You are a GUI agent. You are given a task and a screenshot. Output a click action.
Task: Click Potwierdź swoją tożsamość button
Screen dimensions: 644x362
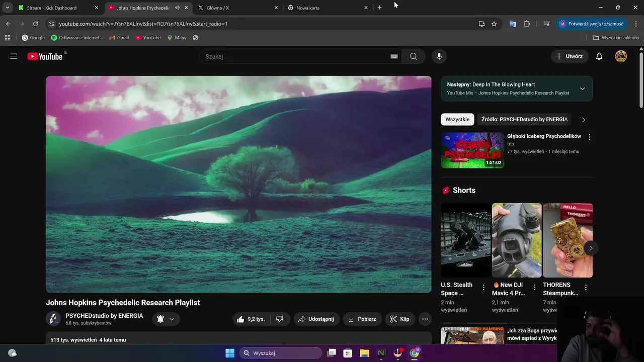591,24
